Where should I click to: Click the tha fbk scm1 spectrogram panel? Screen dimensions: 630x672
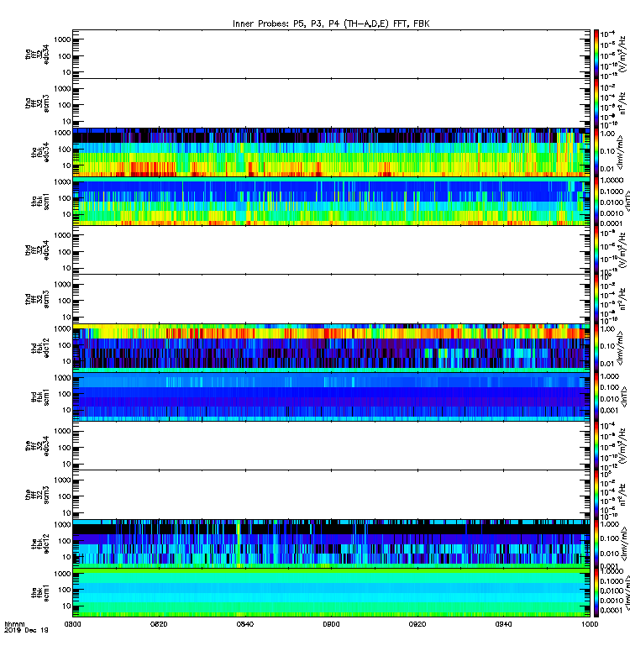click(331, 201)
